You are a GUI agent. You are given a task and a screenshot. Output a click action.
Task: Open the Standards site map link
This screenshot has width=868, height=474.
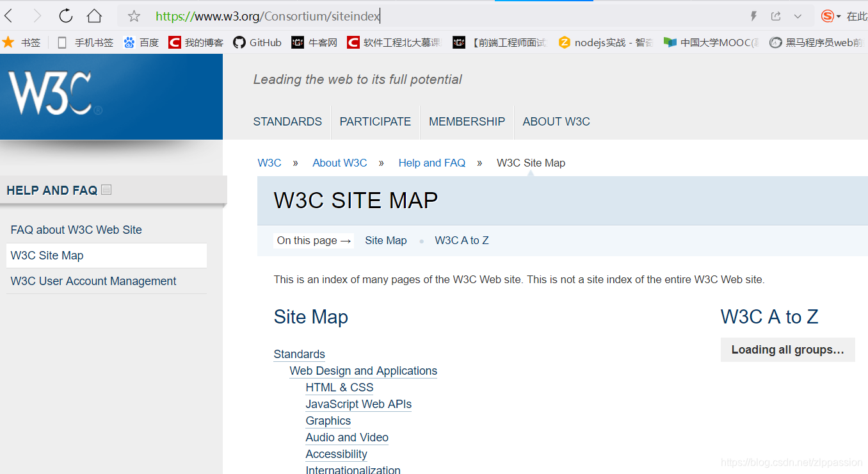[299, 354]
